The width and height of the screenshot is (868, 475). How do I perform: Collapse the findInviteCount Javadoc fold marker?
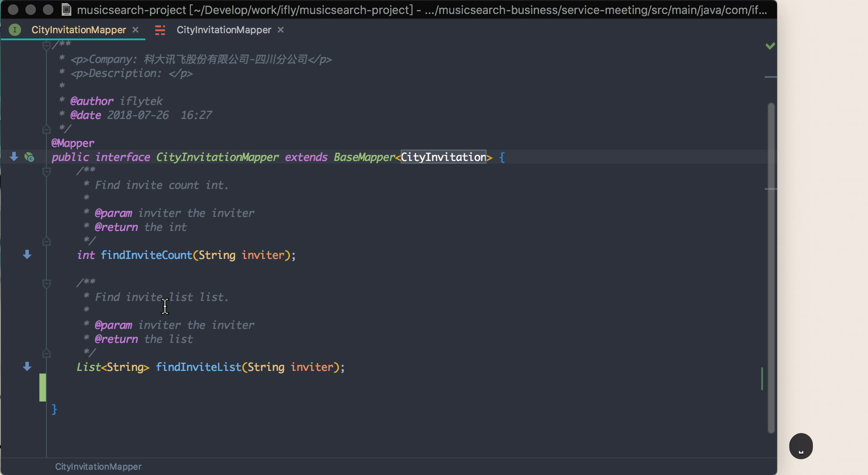tap(46, 172)
